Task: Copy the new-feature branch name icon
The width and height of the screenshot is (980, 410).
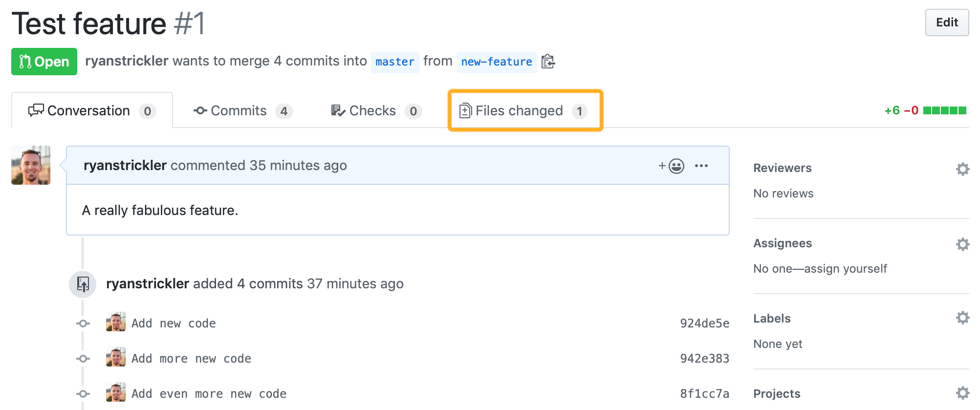Action: (548, 62)
